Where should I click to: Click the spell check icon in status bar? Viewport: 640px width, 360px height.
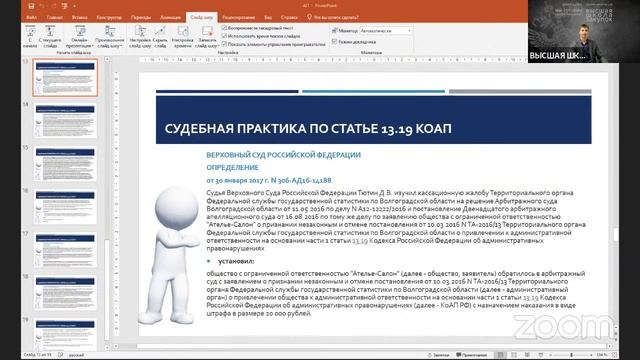pos(60,355)
